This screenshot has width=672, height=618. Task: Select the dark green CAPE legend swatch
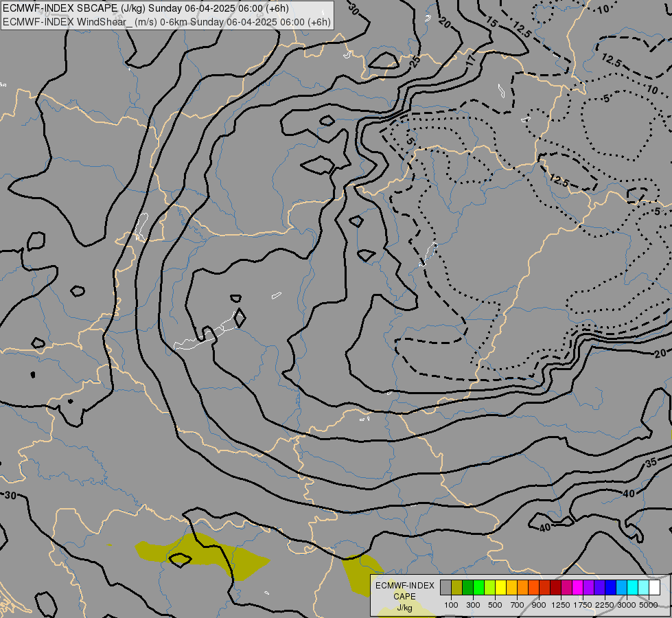[x=468, y=588]
